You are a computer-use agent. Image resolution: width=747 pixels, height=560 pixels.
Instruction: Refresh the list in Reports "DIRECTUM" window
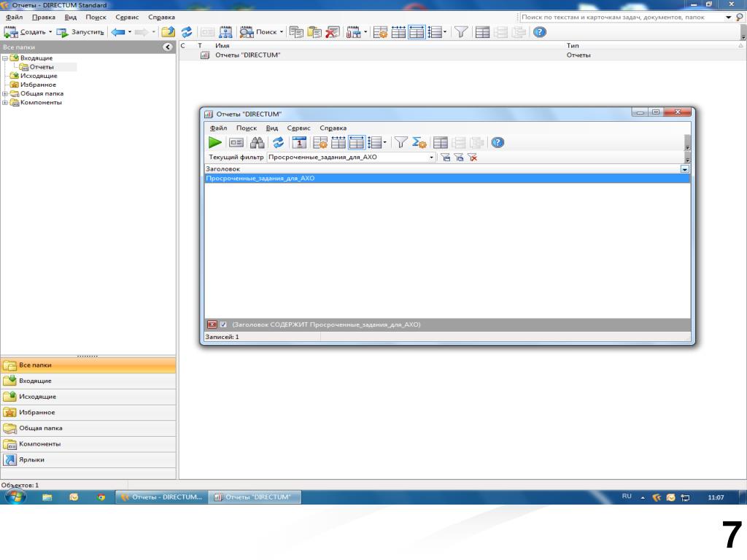pyautogui.click(x=278, y=142)
